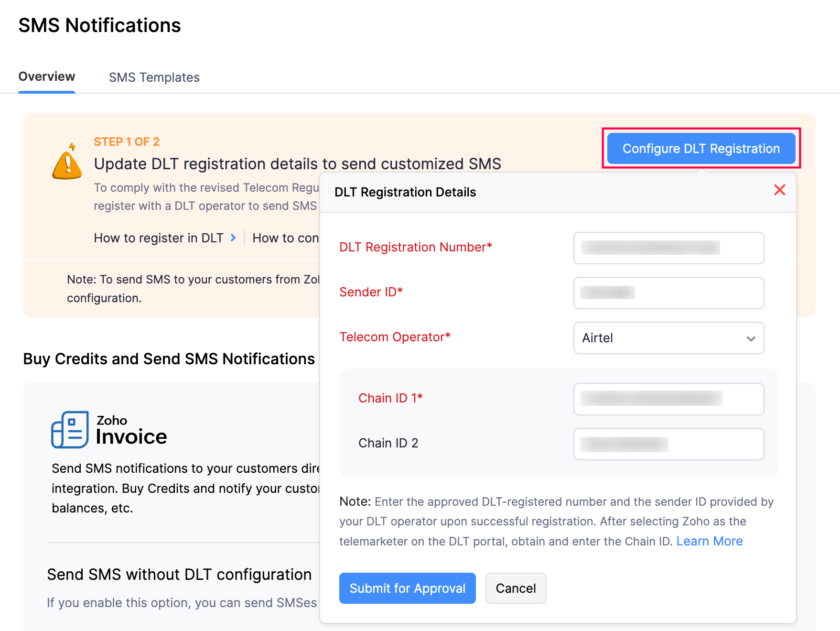This screenshot has height=631, width=840.
Task: Open the Telecom Operator dropdown
Action: coord(668,338)
